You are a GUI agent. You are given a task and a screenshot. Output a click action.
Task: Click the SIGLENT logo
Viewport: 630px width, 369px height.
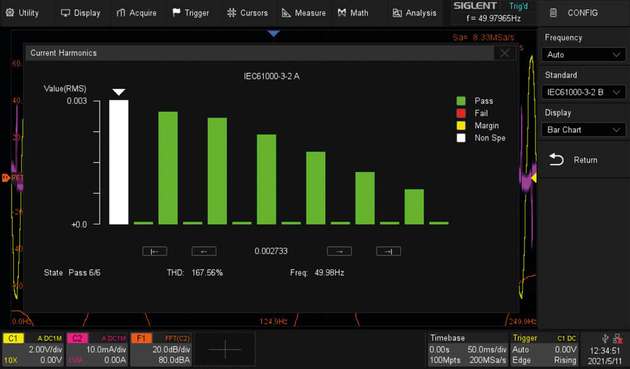(x=475, y=6)
